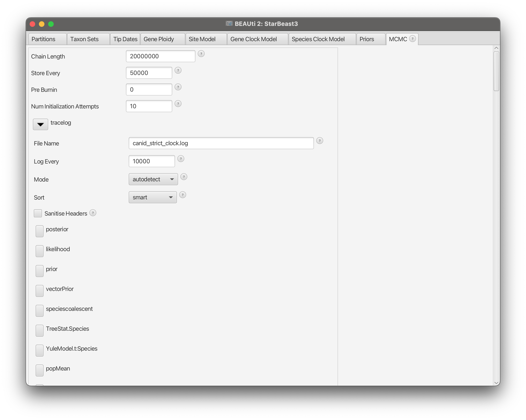The height and width of the screenshot is (420, 526).
Task: Open the Site Model tab
Action: 202,39
